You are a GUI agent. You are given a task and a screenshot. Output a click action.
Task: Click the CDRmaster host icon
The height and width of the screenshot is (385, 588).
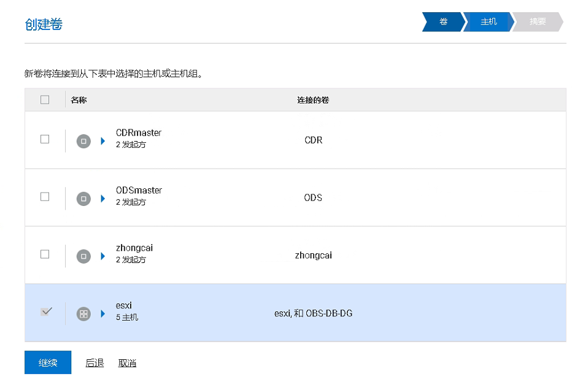(83, 141)
